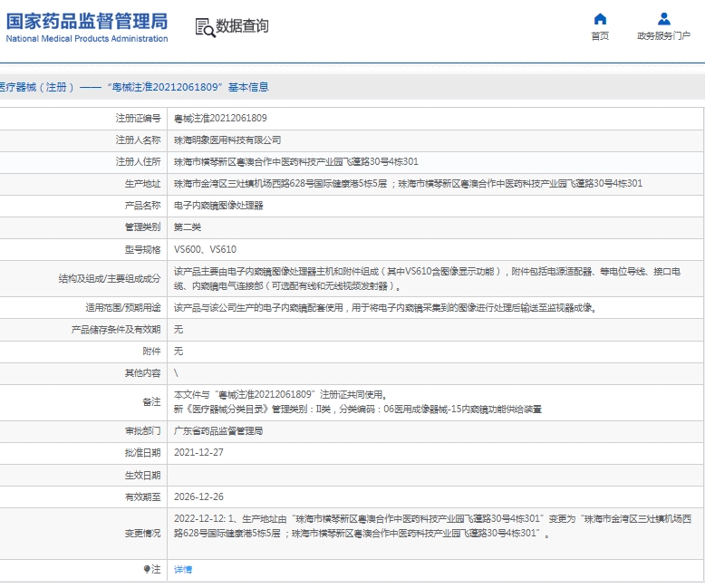
Task: Select the 注册人住所 address value
Action: click(295, 162)
